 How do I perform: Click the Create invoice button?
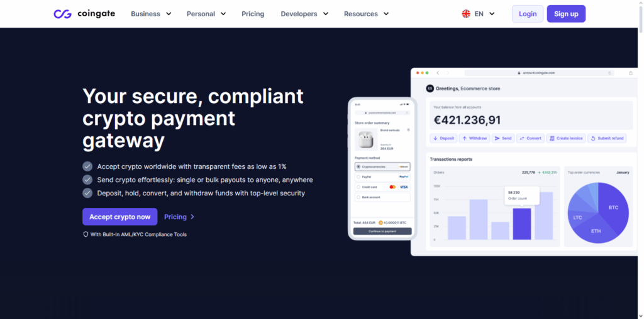click(565, 138)
